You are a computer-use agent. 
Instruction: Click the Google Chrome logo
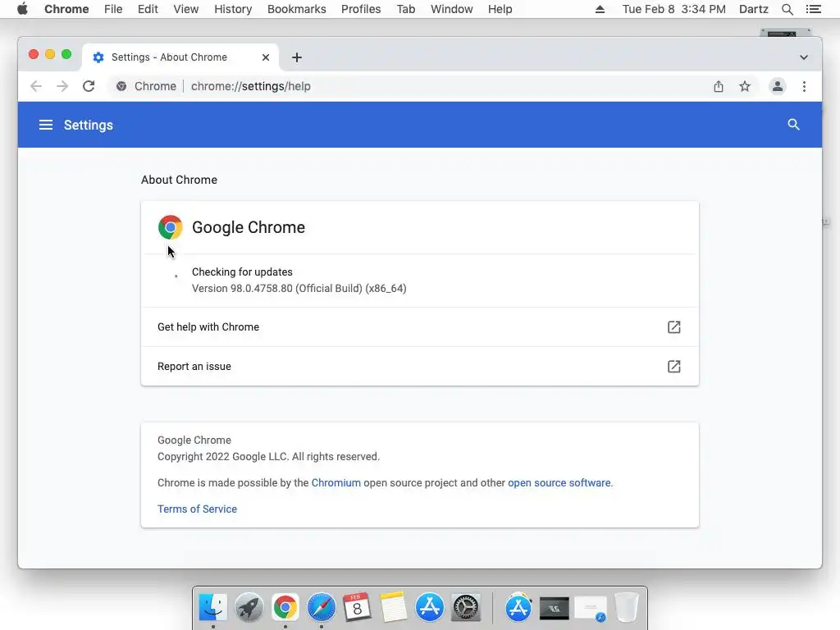click(x=171, y=227)
